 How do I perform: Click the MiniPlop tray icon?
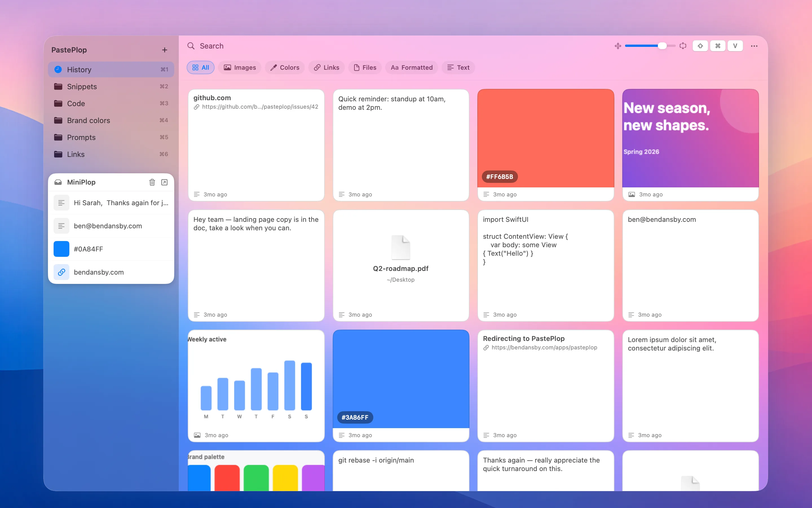click(58, 182)
